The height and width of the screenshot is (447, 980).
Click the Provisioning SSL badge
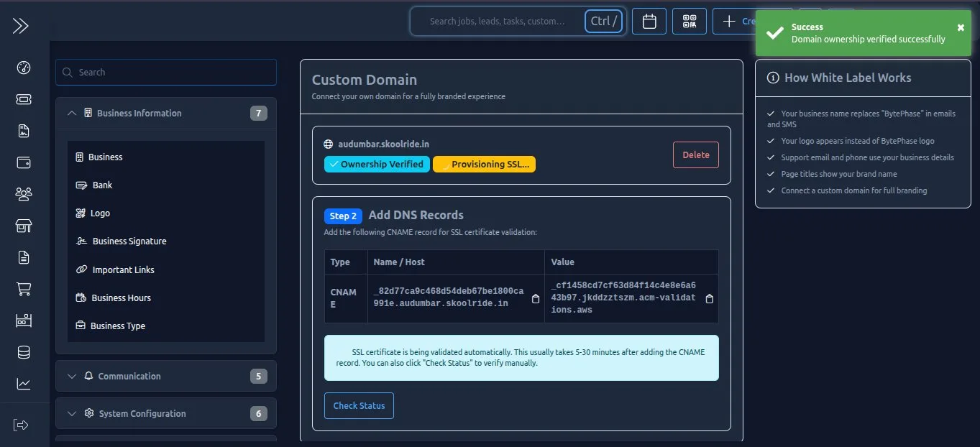click(x=484, y=164)
